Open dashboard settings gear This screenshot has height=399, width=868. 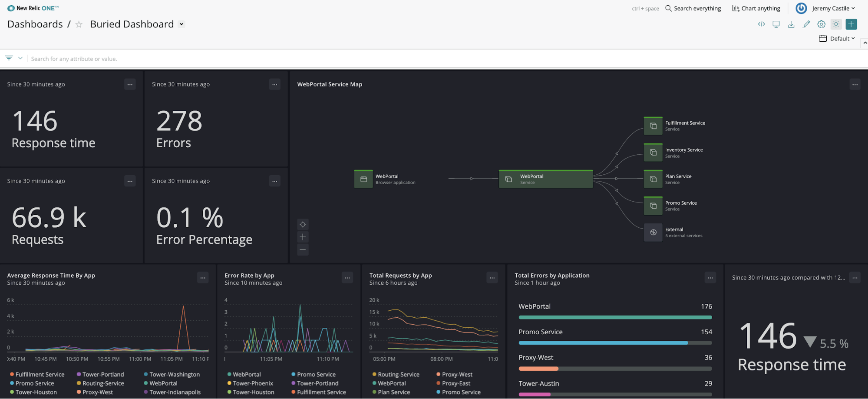pos(821,24)
